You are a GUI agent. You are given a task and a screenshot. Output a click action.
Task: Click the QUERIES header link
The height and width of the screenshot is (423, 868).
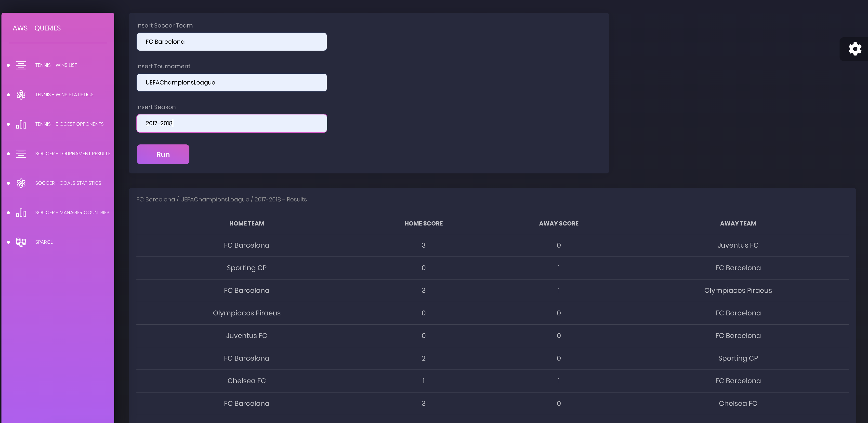[x=48, y=28]
